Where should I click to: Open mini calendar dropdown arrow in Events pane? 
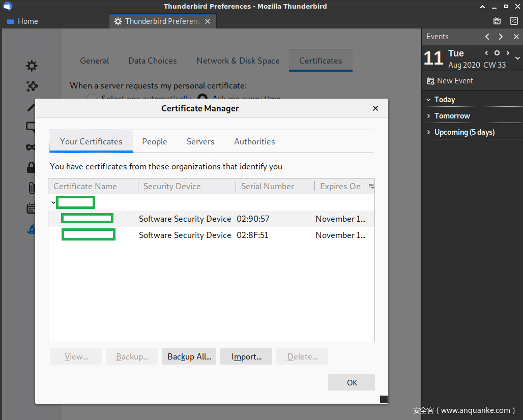(x=517, y=58)
